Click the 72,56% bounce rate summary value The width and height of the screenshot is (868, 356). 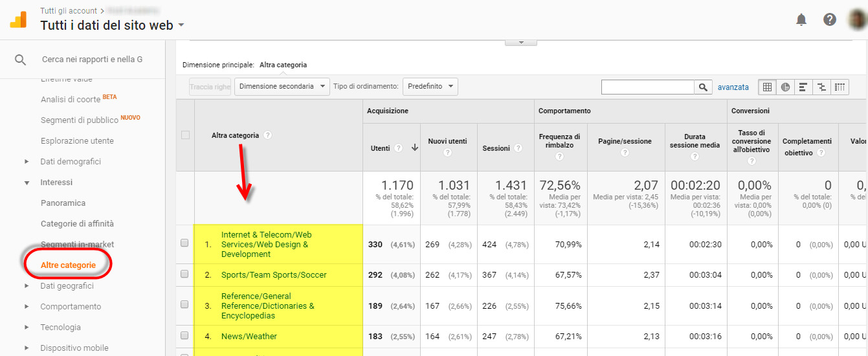click(x=559, y=186)
